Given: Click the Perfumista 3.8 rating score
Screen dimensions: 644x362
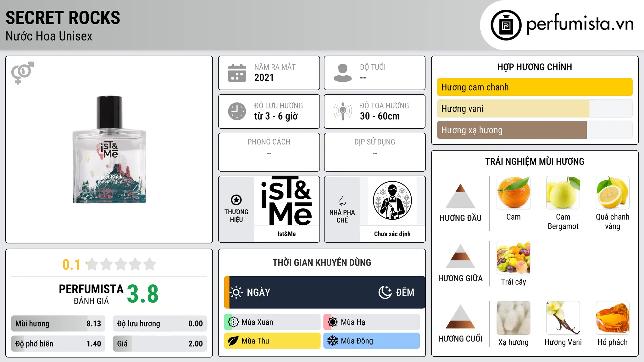Looking at the screenshot, I should coord(143,294).
